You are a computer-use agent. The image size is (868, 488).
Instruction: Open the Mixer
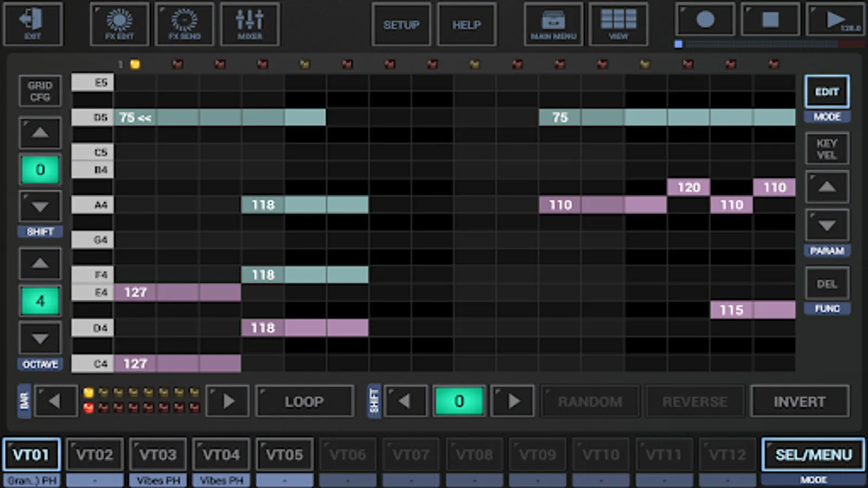tap(250, 24)
